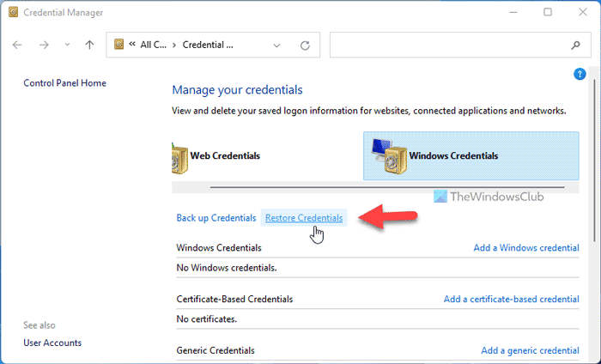The image size is (601, 364).
Task: Open recent locations dropdown arrow
Action: click(x=66, y=45)
